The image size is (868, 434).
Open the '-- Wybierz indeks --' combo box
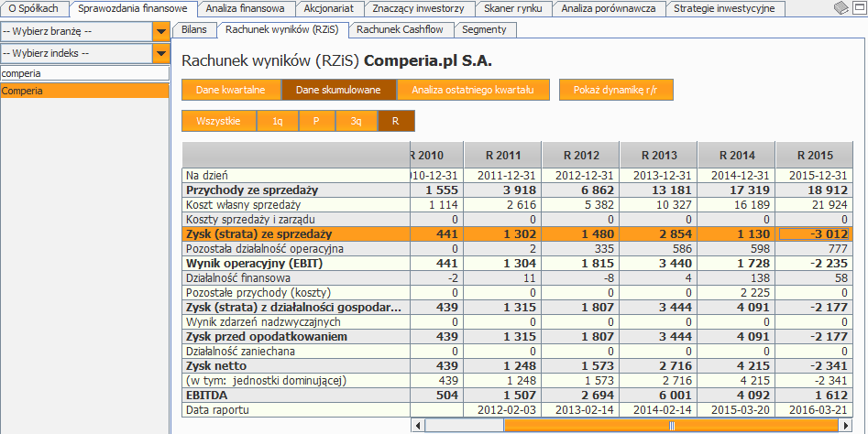84,54
